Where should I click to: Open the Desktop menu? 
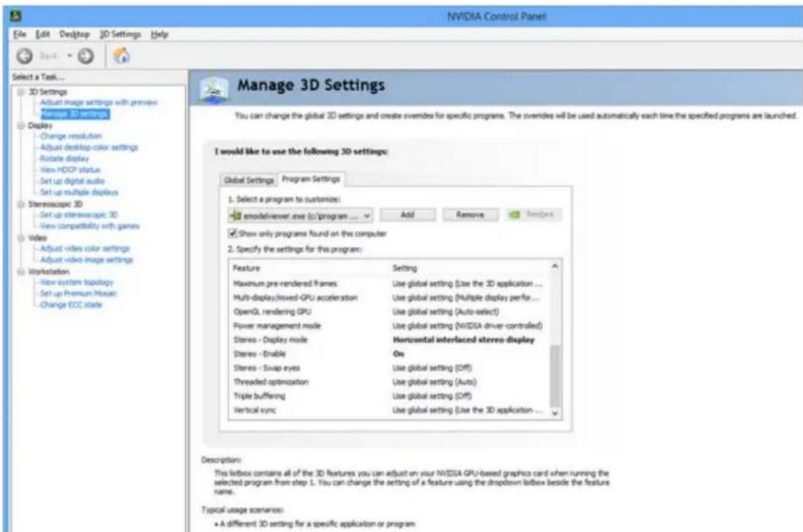[x=74, y=34]
